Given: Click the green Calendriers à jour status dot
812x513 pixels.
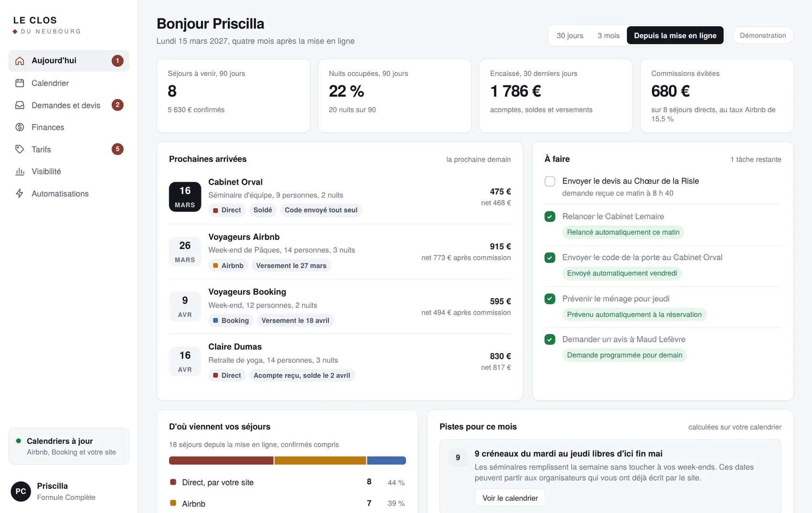Looking at the screenshot, I should tap(19, 441).
